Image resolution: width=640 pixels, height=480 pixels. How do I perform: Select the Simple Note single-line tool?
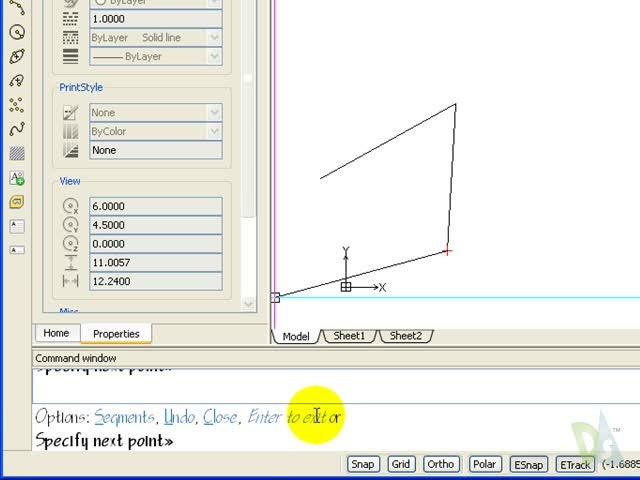pyautogui.click(x=17, y=250)
